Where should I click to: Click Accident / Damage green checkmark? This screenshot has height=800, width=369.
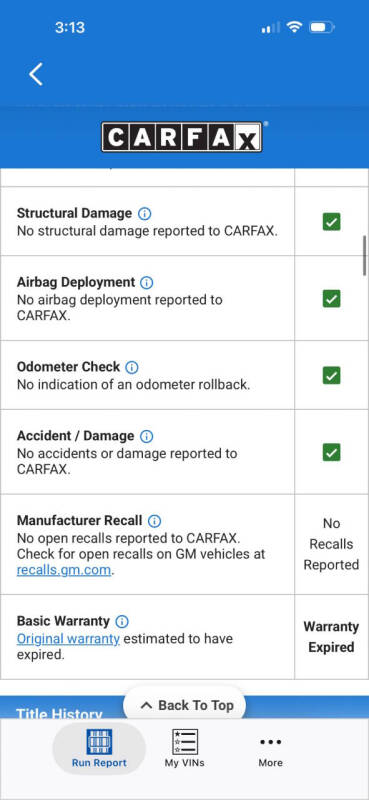tap(331, 452)
